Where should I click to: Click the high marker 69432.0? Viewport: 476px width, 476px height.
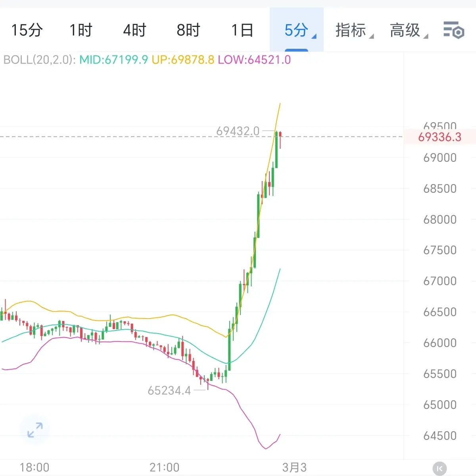pos(238,131)
